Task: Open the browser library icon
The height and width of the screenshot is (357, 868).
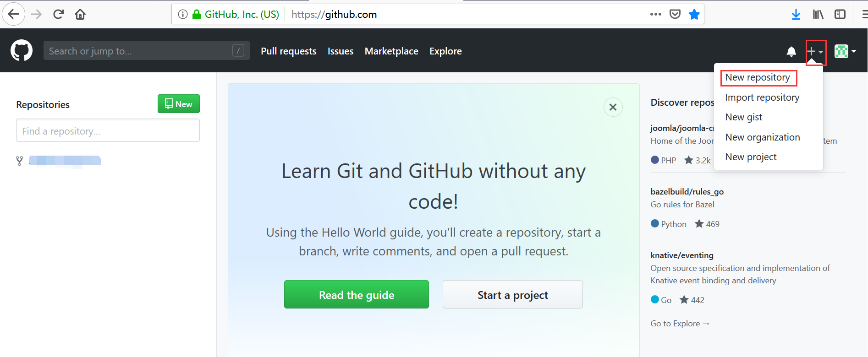Action: pyautogui.click(x=818, y=14)
